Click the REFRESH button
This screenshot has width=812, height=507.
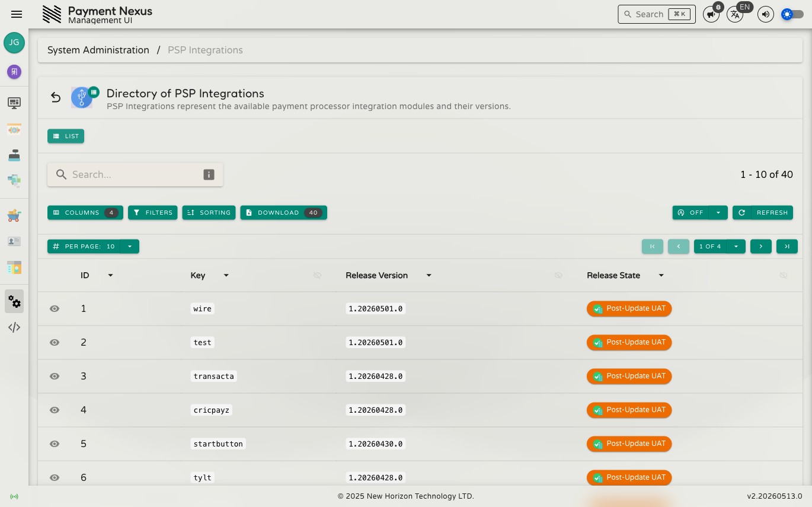coord(763,212)
